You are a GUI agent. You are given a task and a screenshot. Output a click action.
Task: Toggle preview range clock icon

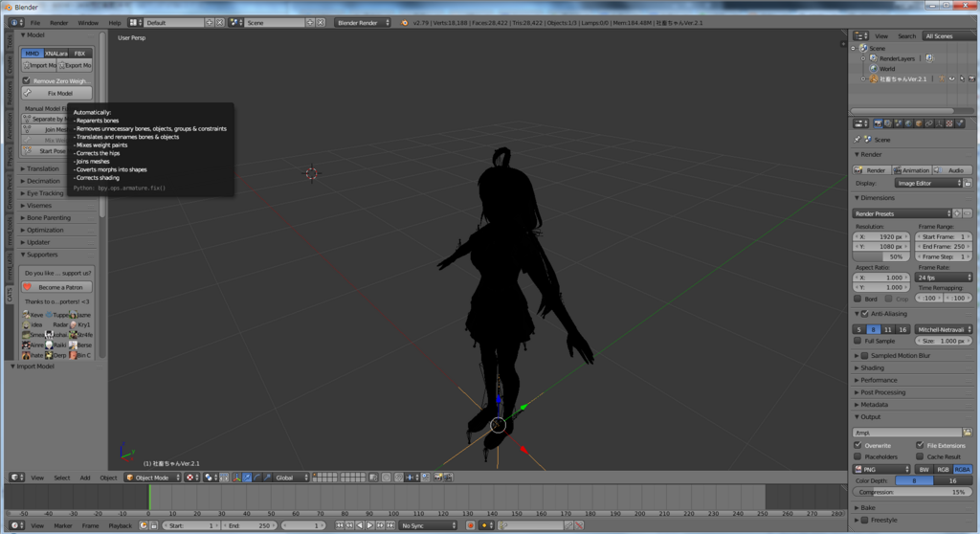pyautogui.click(x=144, y=526)
